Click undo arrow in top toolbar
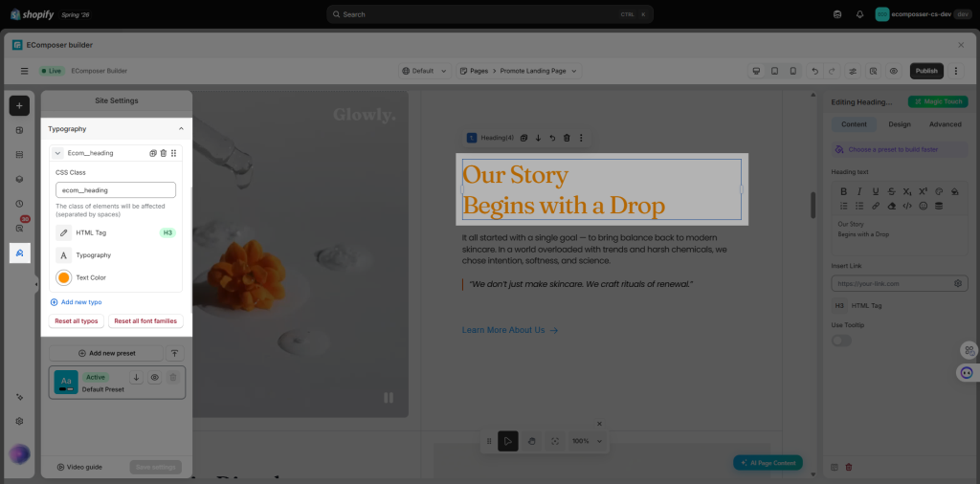The image size is (980, 484). click(814, 71)
